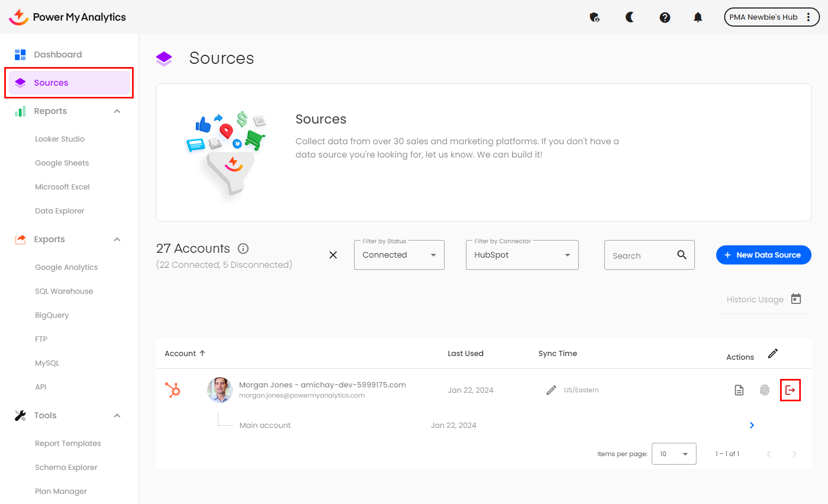Image resolution: width=828 pixels, height=504 pixels.
Task: Open the Filter by Connector dropdown
Action: 522,255
